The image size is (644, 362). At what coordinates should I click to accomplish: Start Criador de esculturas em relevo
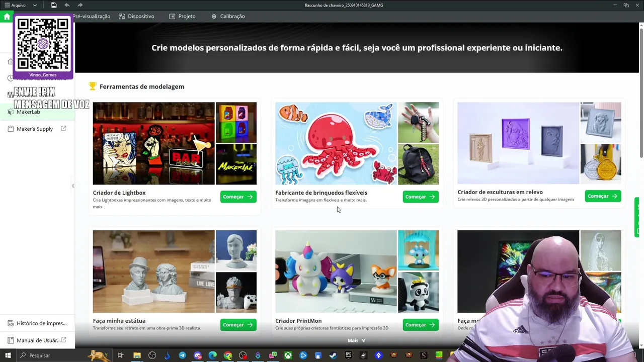[603, 196]
